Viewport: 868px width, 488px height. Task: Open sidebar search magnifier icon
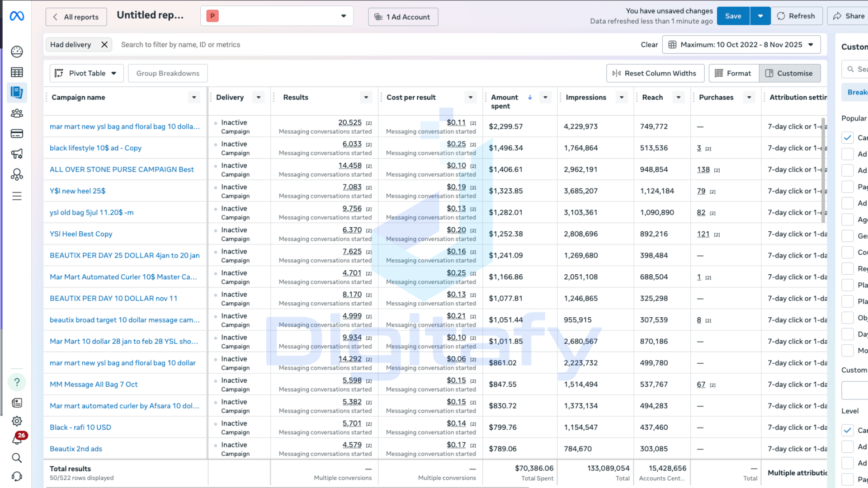(17, 458)
